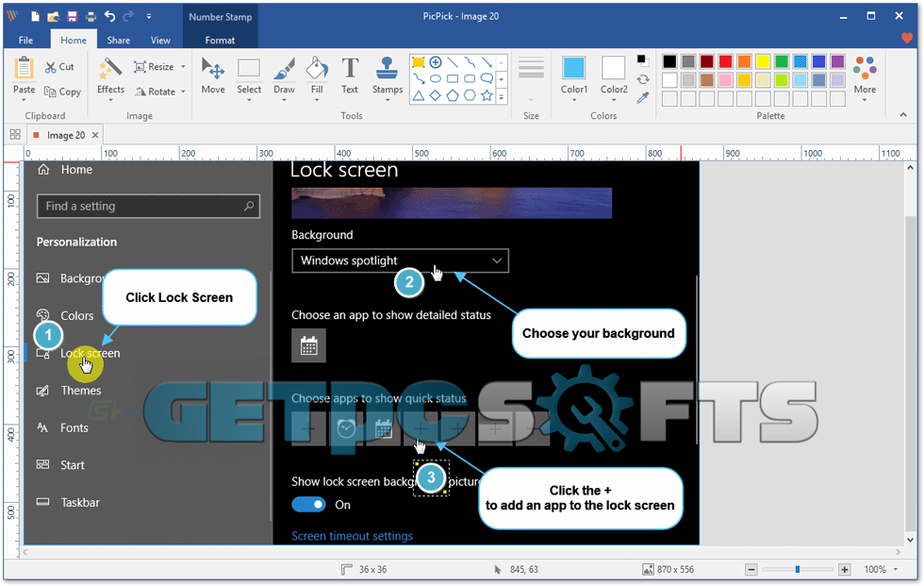This screenshot has width=924, height=586.
Task: Select the Text tool
Action: [350, 75]
